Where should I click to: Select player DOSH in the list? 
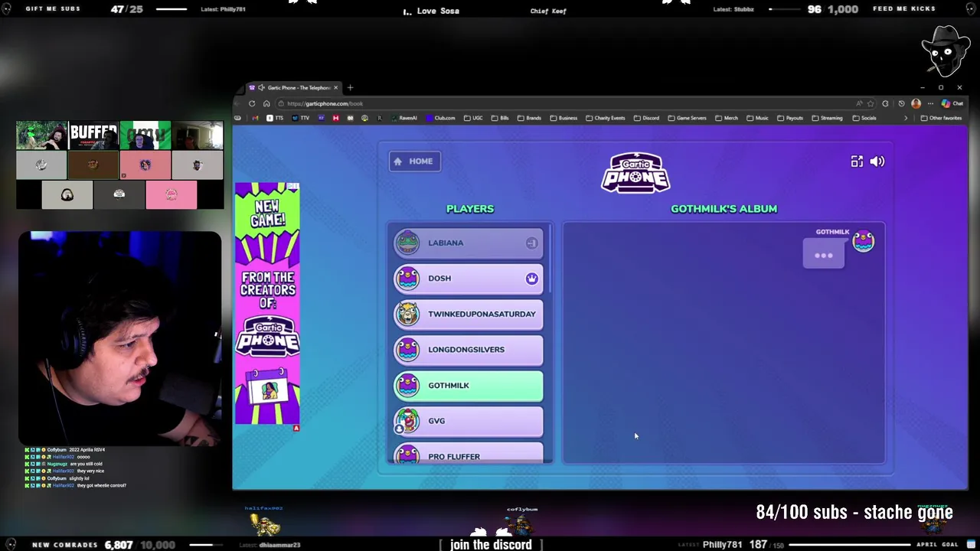click(469, 279)
